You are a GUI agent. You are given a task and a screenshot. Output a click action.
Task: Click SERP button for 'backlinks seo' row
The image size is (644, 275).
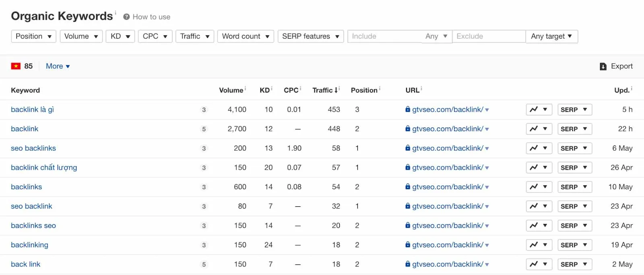click(x=574, y=226)
